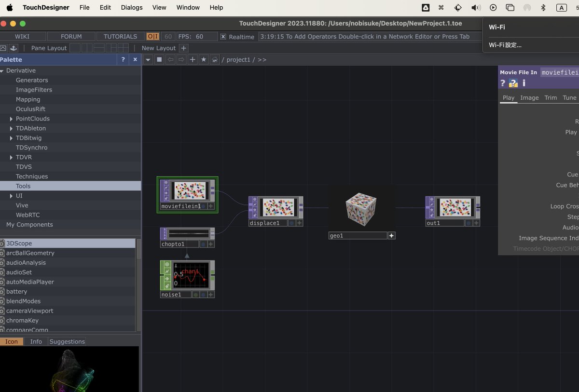This screenshot has height=392, width=579.
Task: Click the plus icon in network path bar
Action: [x=193, y=59]
